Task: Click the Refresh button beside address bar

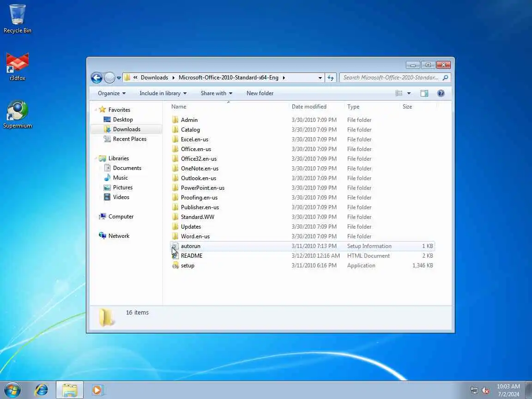Action: tap(331, 78)
